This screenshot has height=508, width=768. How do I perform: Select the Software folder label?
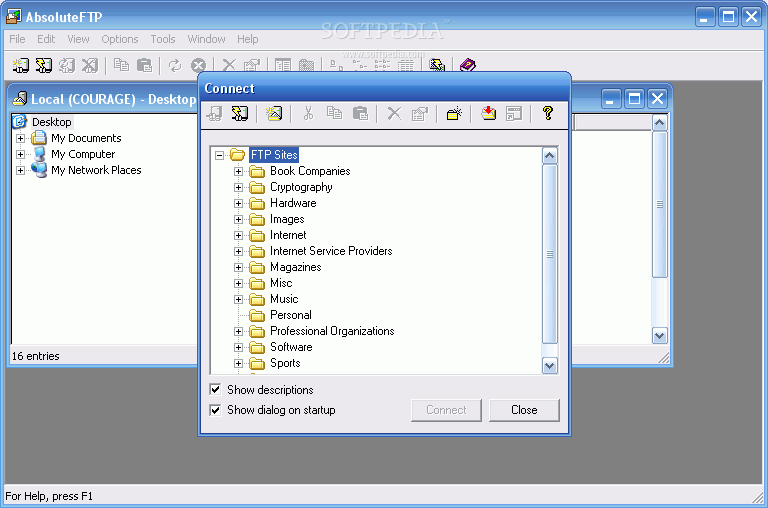(x=291, y=347)
